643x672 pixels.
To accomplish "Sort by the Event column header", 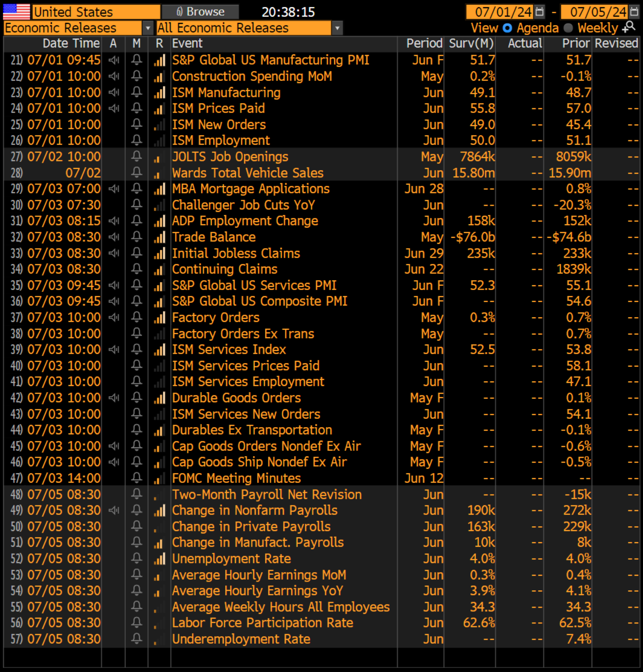I will tap(187, 43).
